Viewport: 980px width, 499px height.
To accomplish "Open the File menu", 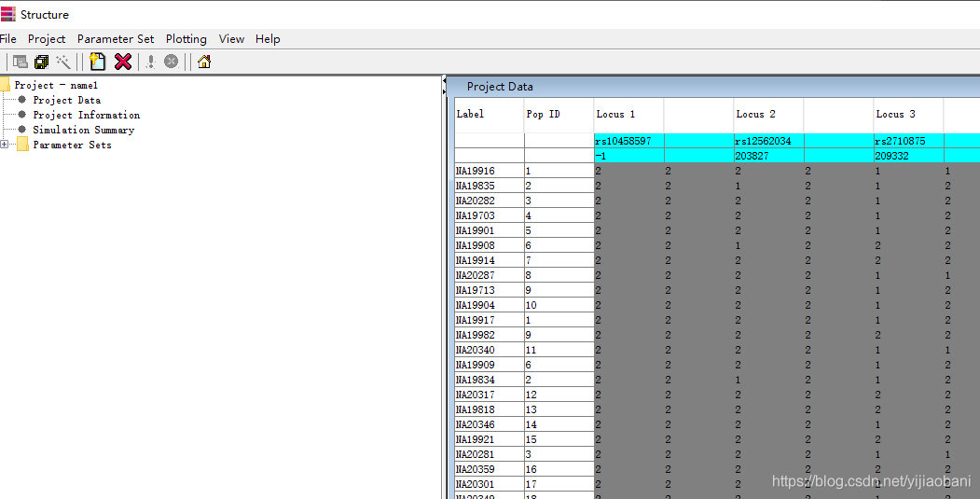I will tap(8, 39).
